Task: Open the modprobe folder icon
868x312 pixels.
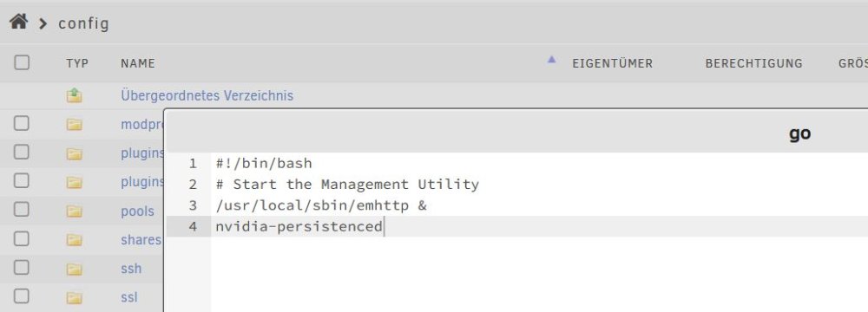Action: pyautogui.click(x=74, y=125)
